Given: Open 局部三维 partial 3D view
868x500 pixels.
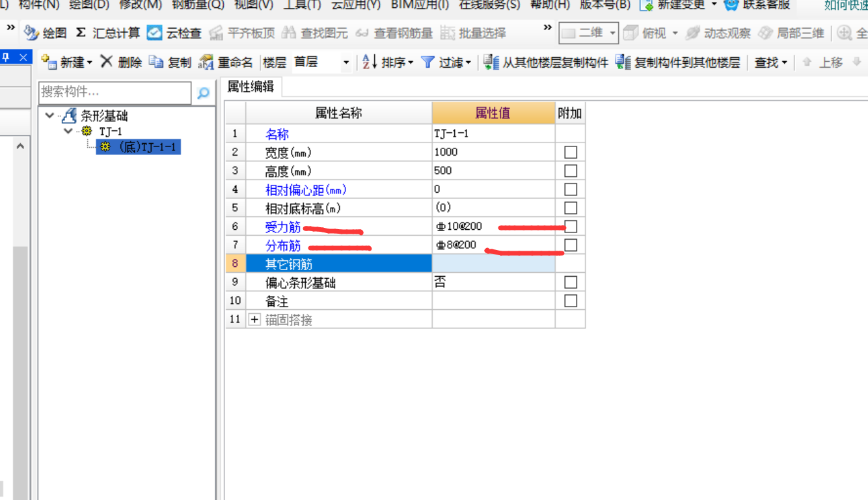Looking at the screenshot, I should [x=792, y=33].
